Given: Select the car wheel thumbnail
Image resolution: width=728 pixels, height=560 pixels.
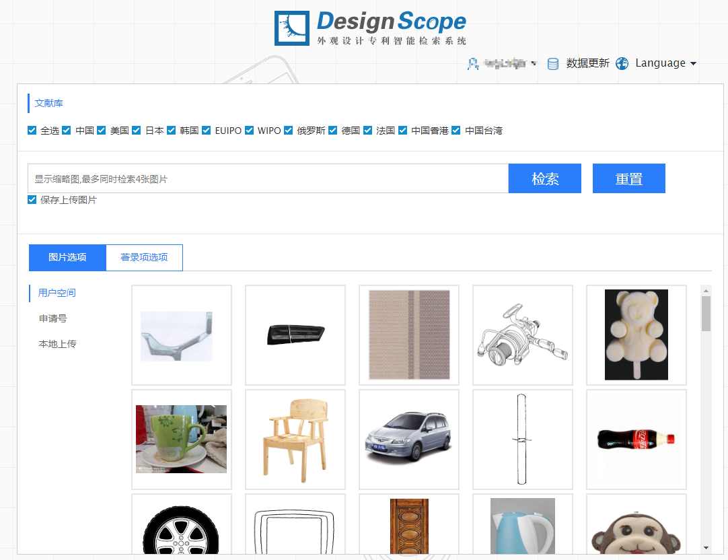Looking at the screenshot, I should (x=182, y=524).
